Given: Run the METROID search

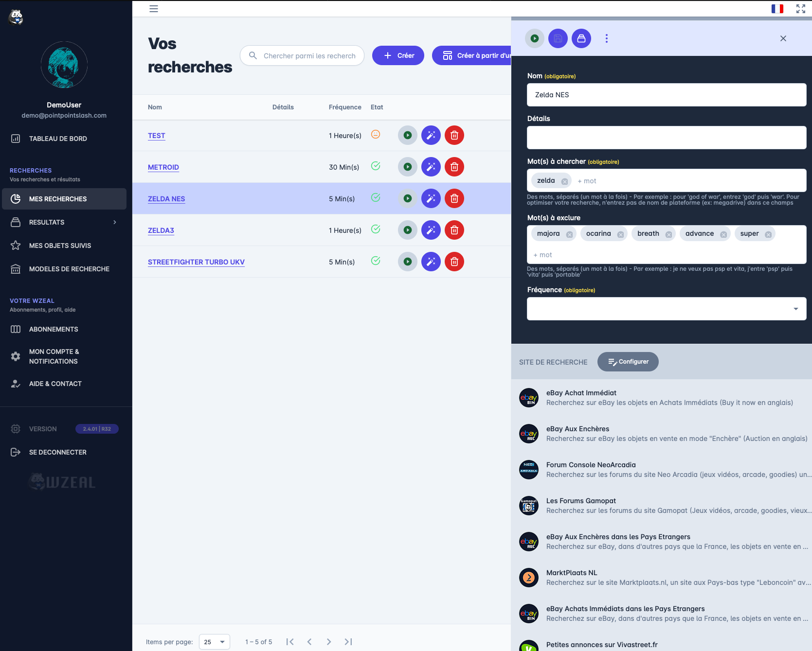Looking at the screenshot, I should [408, 167].
